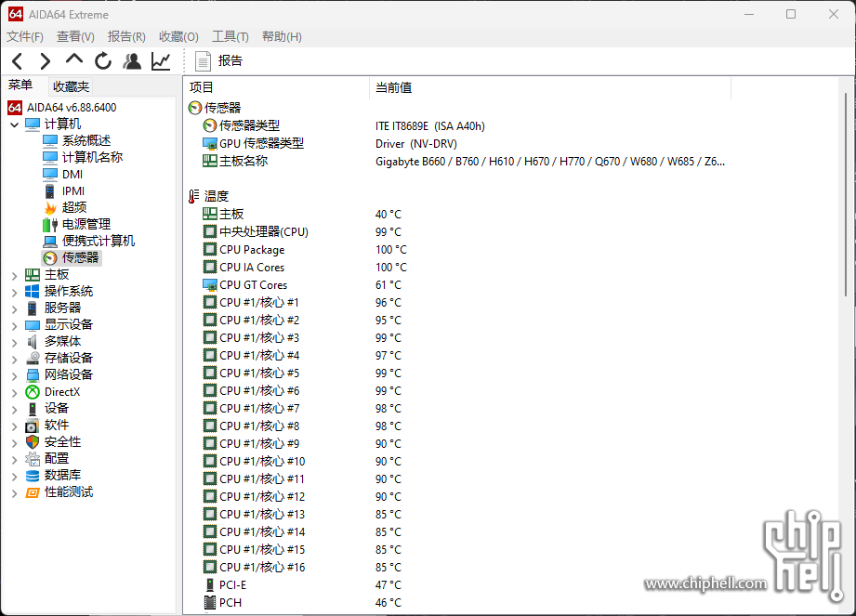Select the 存储设备 drive icon
Screen dimensions: 856x616
pos(33,358)
